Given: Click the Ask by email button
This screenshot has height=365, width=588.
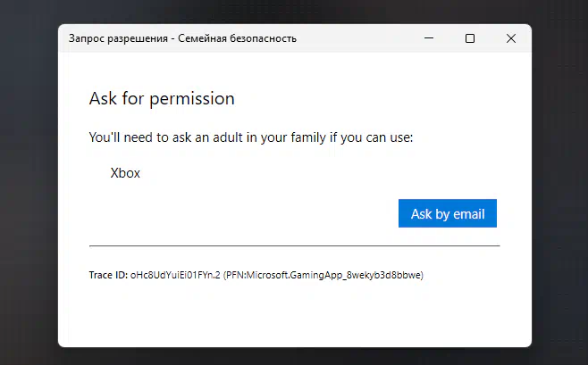Looking at the screenshot, I should [448, 213].
